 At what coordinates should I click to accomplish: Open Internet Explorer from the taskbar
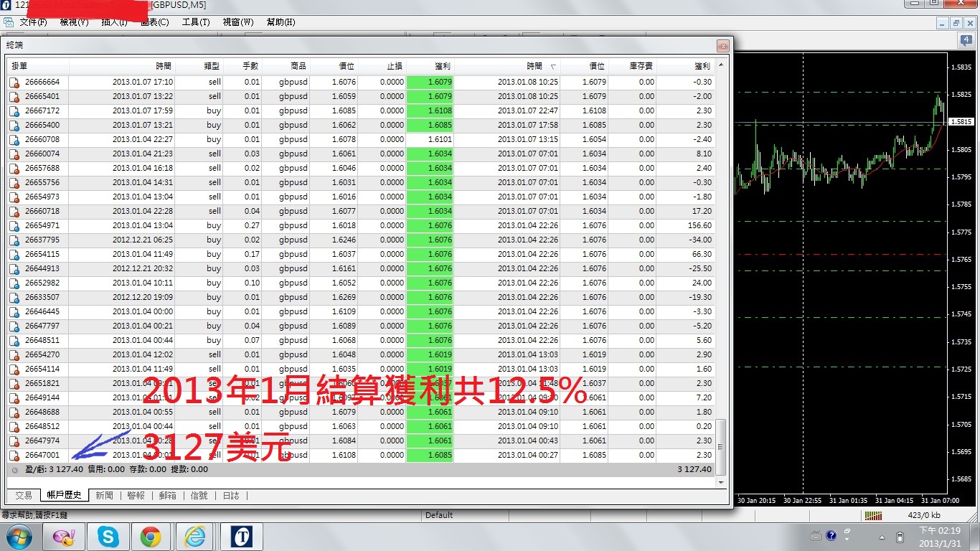[194, 536]
